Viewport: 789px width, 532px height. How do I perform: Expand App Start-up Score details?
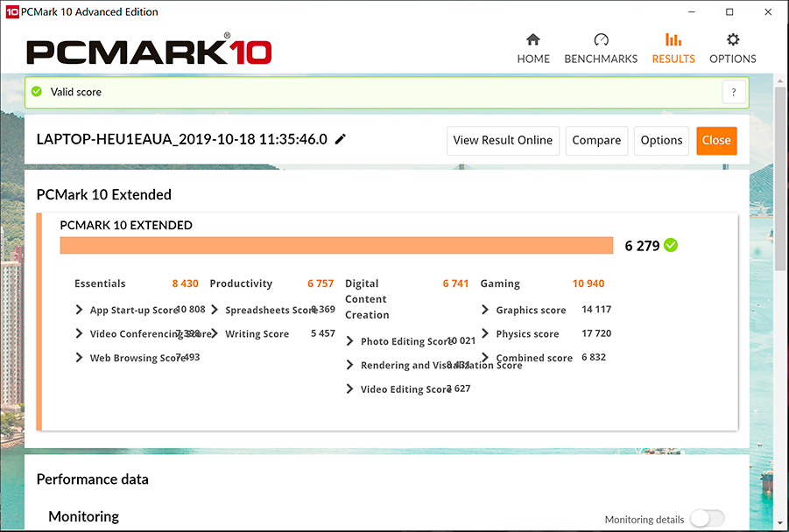click(79, 309)
